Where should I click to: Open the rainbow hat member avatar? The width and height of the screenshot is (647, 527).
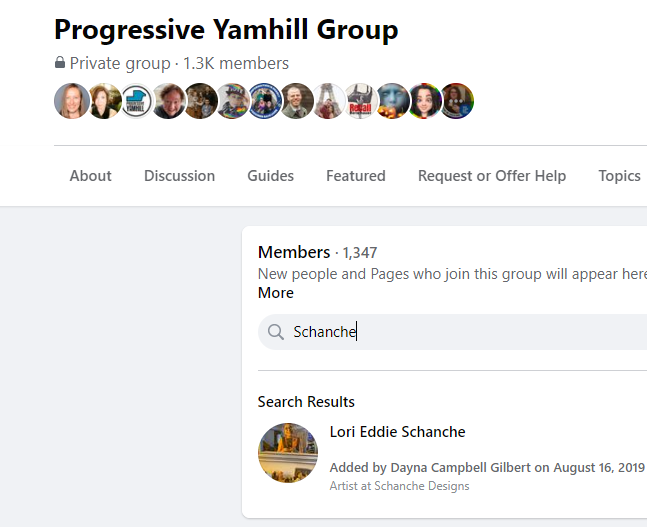(x=232, y=101)
